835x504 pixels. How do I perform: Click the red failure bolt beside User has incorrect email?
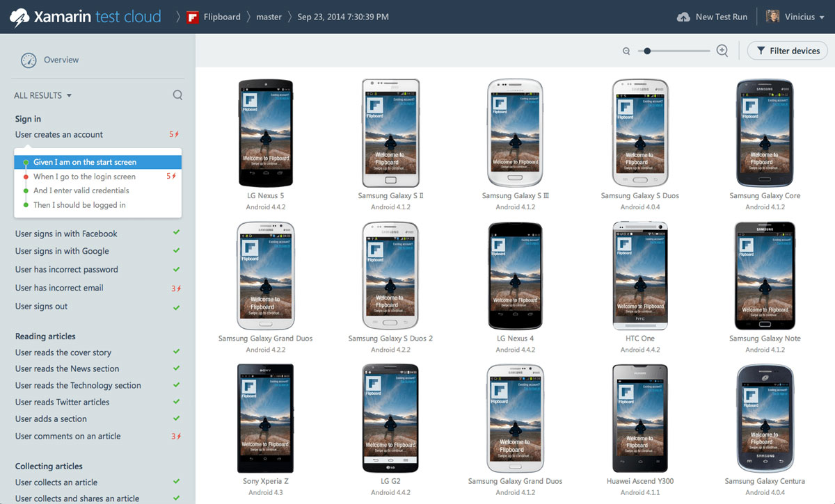(177, 287)
